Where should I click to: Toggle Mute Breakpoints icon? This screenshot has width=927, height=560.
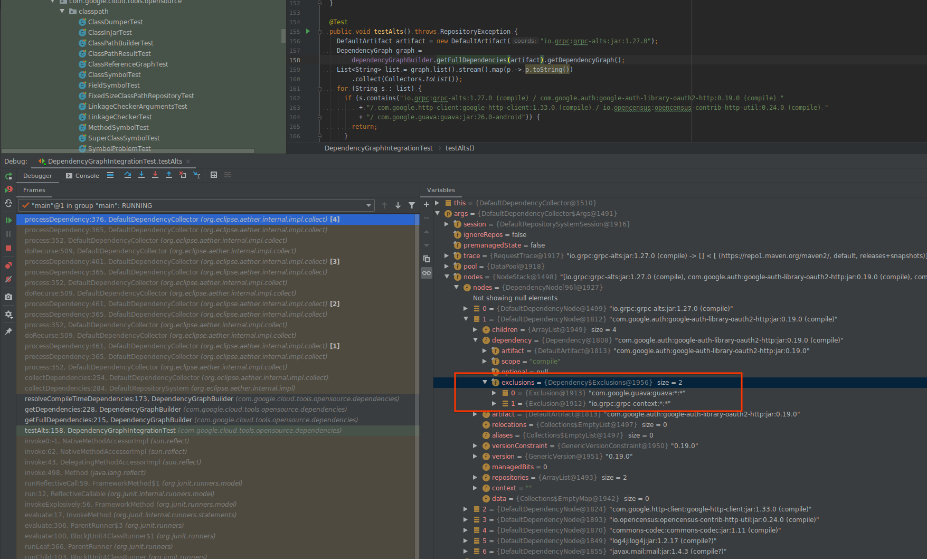tap(8, 279)
